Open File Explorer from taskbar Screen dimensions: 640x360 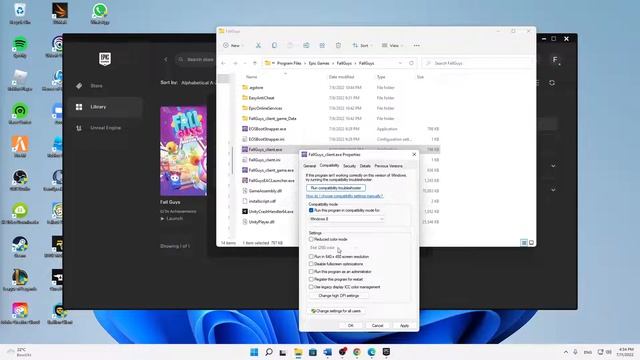click(x=298, y=352)
